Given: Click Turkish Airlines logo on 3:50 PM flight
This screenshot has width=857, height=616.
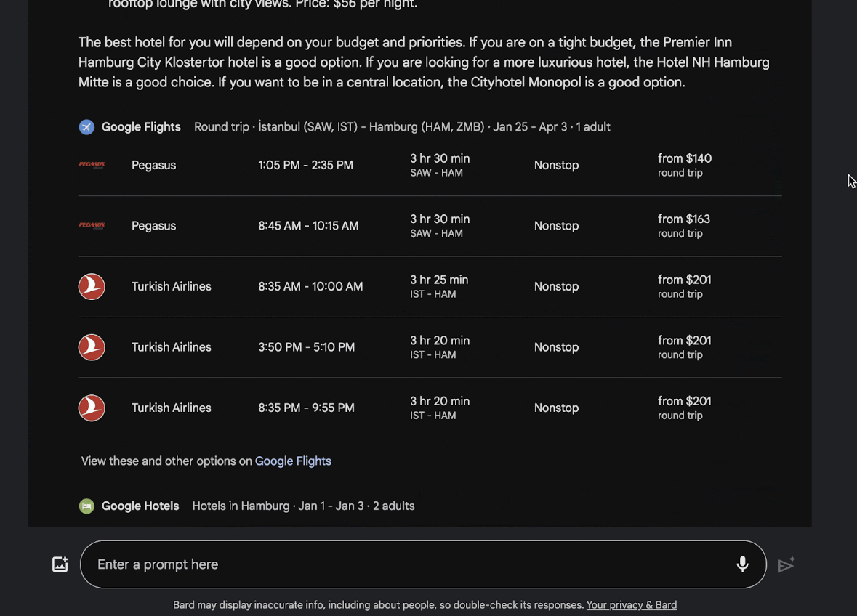Looking at the screenshot, I should coord(92,347).
